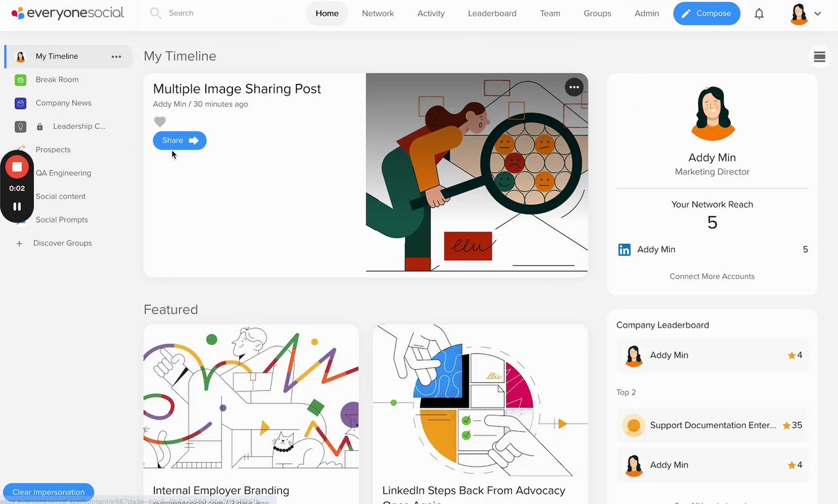
Task: Go to the Activity tab
Action: 431,13
